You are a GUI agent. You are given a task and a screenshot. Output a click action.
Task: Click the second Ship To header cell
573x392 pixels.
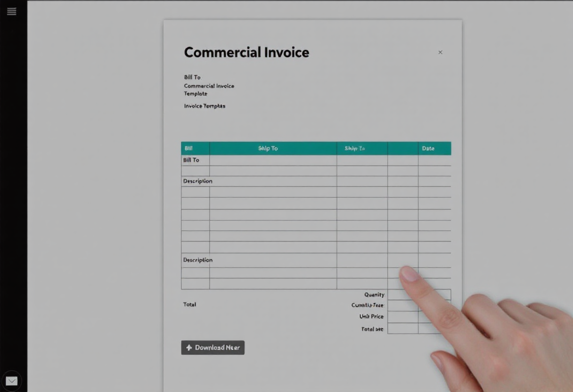[360, 148]
